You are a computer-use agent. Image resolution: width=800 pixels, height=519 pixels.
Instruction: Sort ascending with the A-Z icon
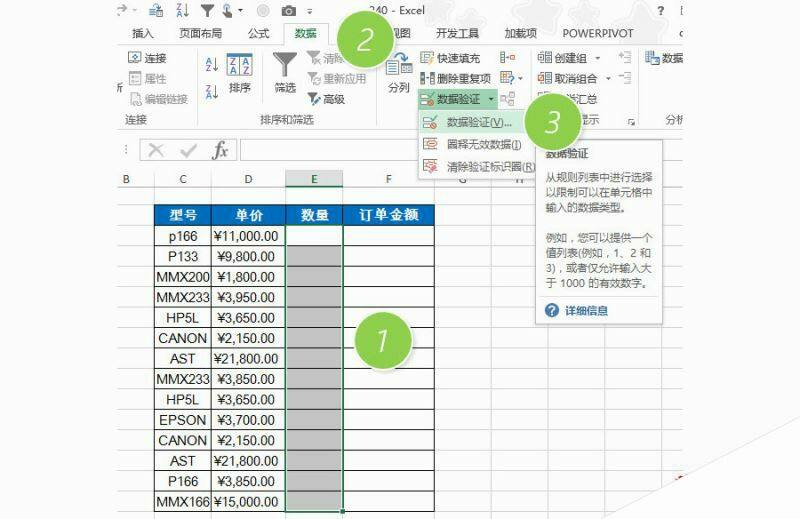(212, 65)
